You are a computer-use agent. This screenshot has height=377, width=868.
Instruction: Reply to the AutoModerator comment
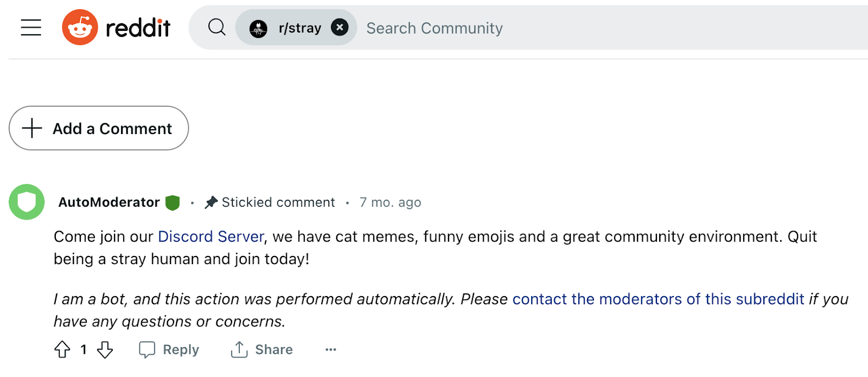click(x=169, y=350)
